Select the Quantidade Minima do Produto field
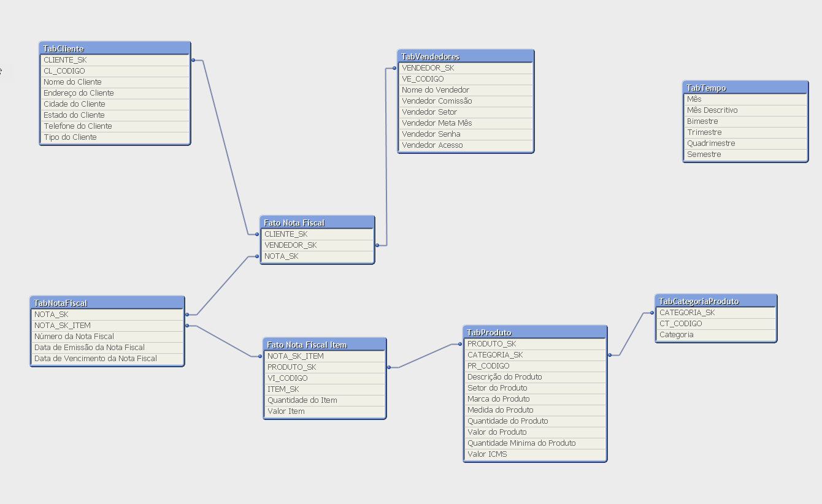 535,443
